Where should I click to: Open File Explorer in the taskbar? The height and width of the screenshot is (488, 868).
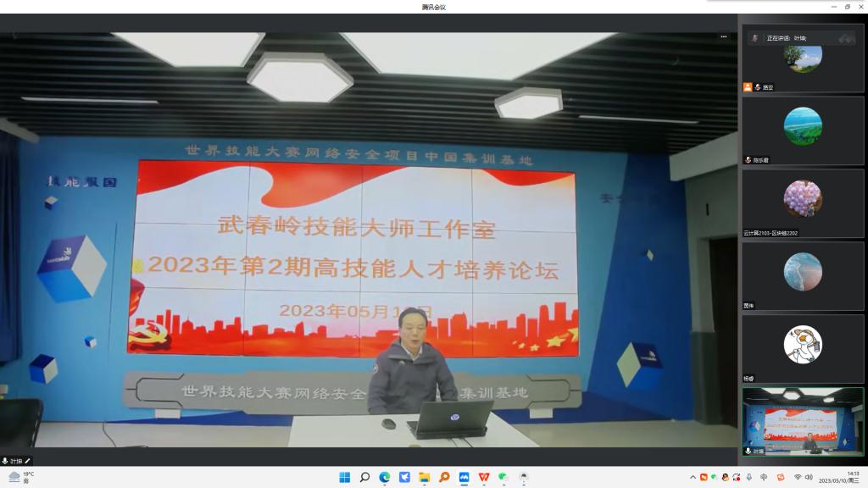point(424,477)
